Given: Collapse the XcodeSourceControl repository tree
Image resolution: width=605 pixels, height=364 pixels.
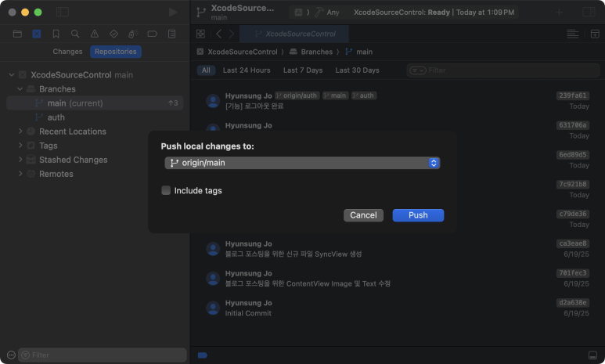Looking at the screenshot, I should (12, 75).
